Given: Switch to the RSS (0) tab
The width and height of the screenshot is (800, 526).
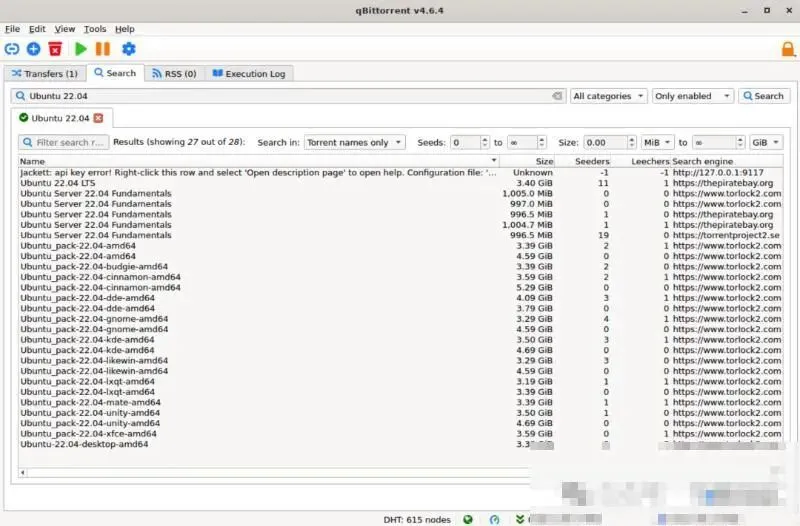Looking at the screenshot, I should click(x=174, y=73).
